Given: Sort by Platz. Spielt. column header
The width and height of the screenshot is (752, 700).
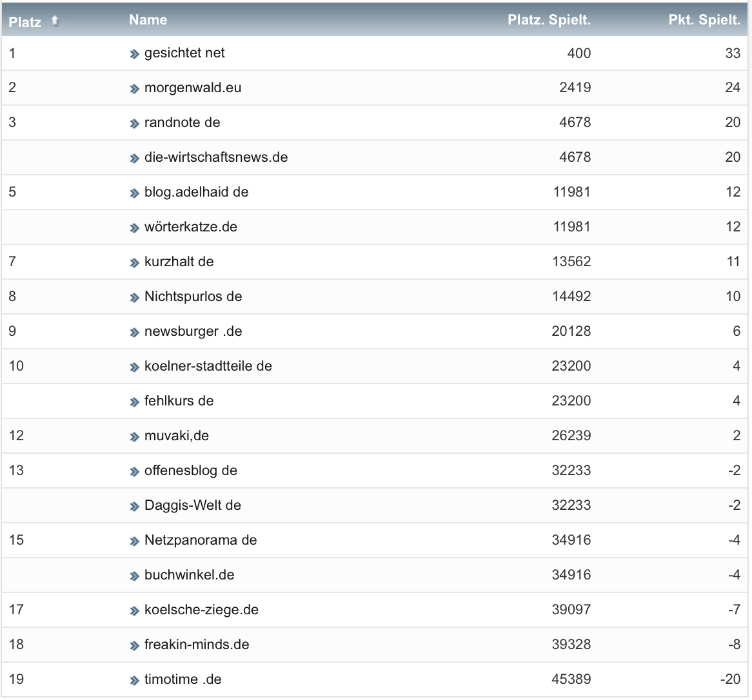Looking at the screenshot, I should [x=549, y=19].
